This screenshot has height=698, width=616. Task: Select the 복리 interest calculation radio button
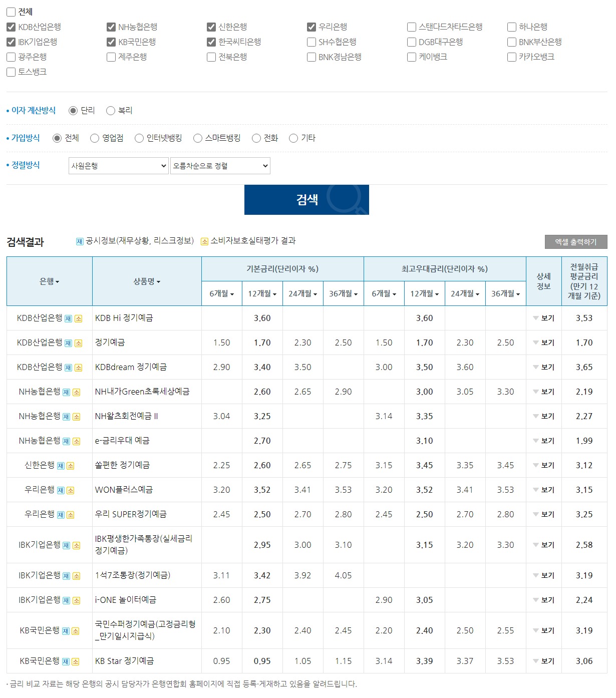pos(110,110)
